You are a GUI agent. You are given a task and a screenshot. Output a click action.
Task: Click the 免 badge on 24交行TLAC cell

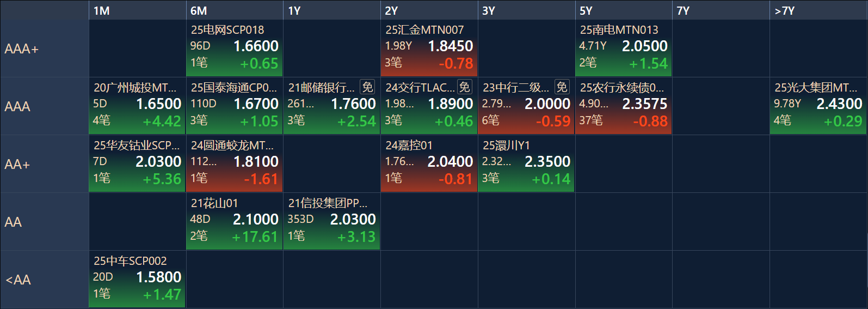(465, 87)
